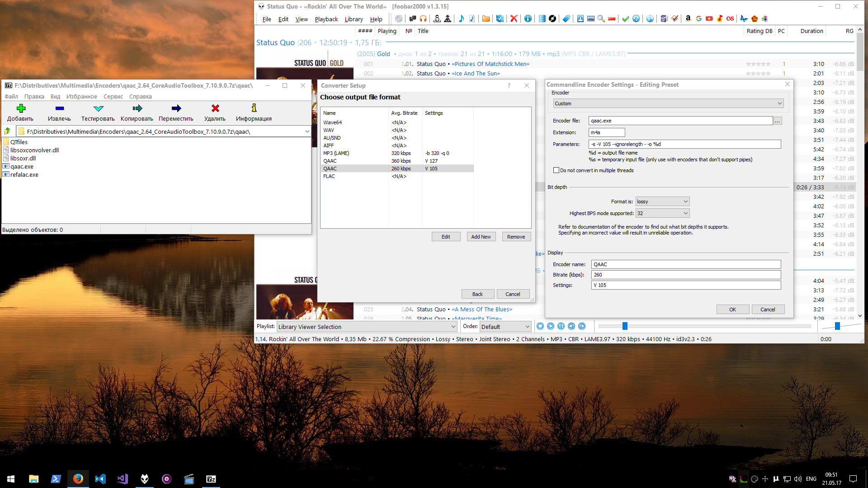This screenshot has width=868, height=488.
Task: Open the Сервис menu in 7-Zip
Action: coord(113,96)
